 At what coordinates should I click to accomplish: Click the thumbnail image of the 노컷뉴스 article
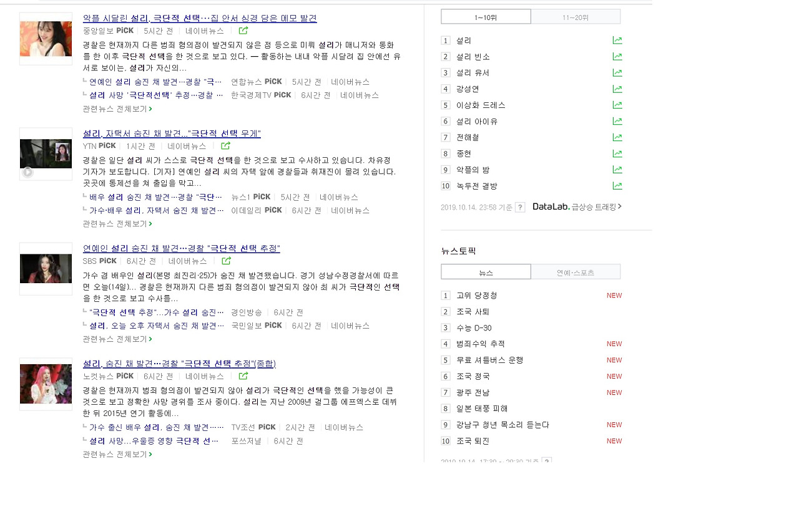(x=46, y=384)
